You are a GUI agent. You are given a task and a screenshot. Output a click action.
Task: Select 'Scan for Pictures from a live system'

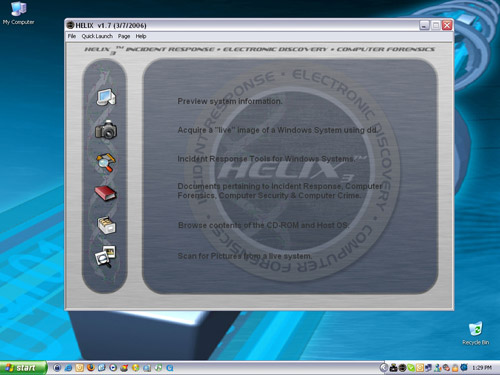point(245,256)
